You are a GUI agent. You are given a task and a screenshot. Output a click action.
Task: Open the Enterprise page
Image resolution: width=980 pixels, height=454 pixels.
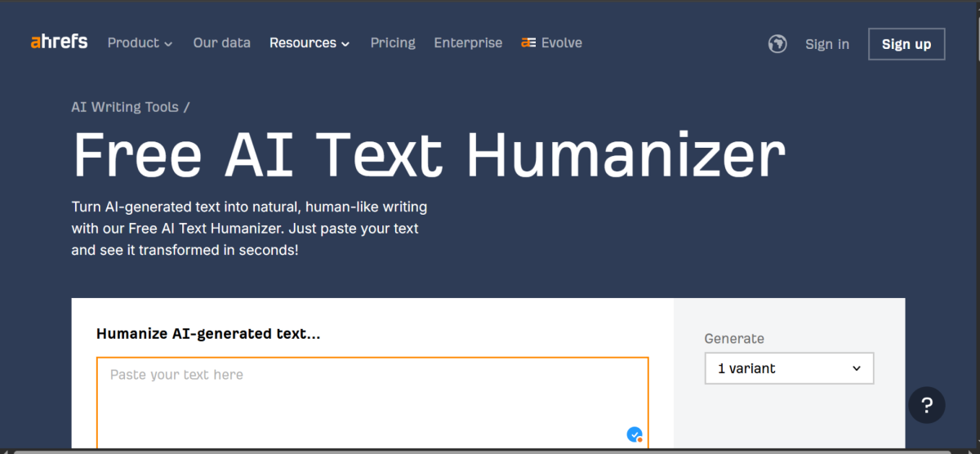[468, 43]
